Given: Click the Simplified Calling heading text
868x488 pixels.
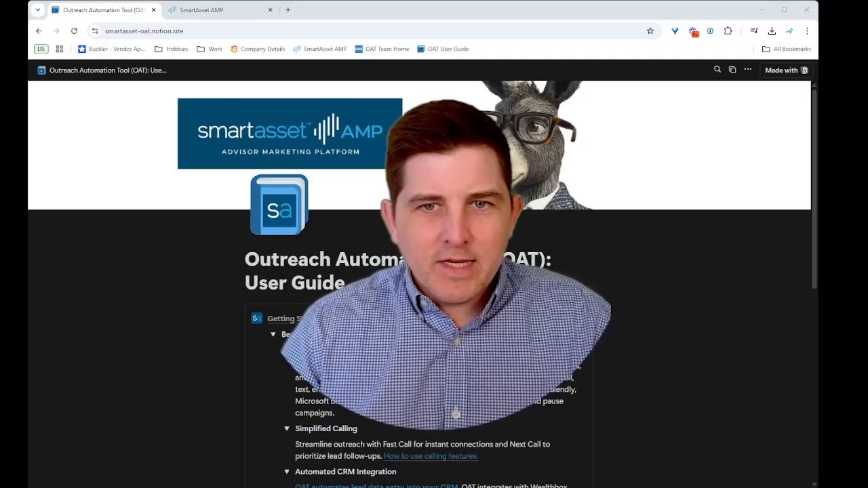Looking at the screenshot, I should 326,428.
